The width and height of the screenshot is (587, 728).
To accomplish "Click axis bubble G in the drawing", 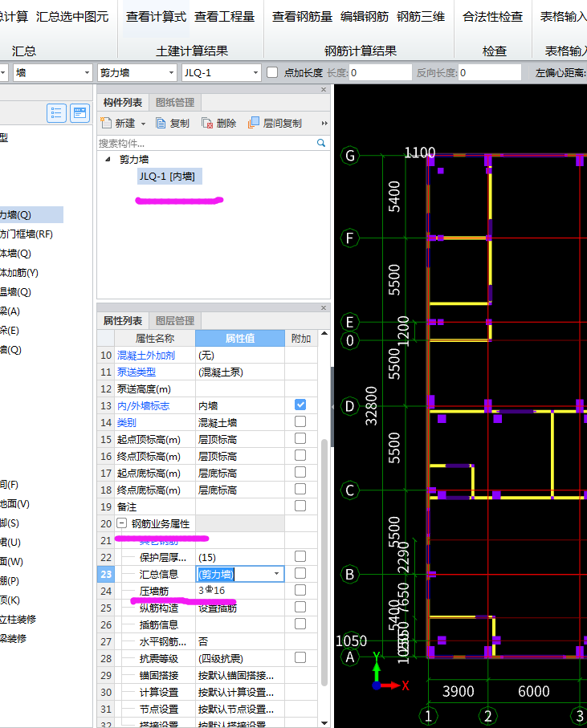I will (x=349, y=155).
